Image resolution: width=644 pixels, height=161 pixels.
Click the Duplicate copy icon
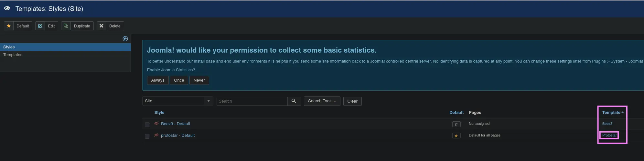[x=66, y=26]
